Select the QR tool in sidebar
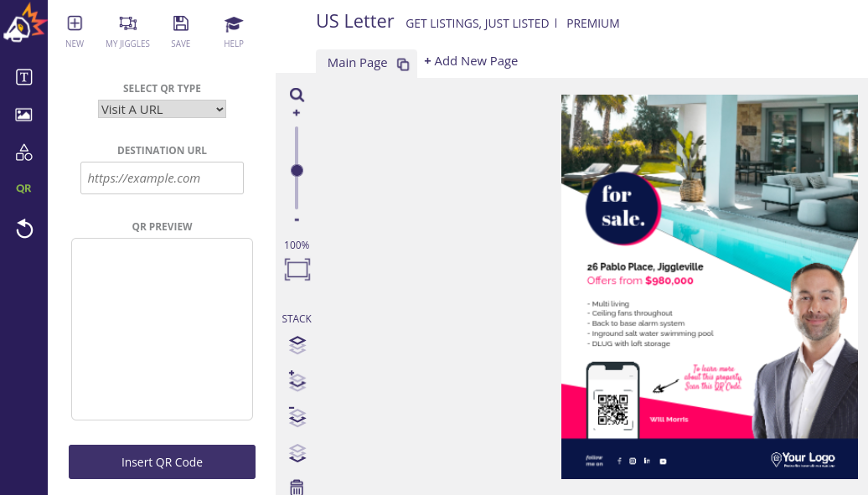 [x=23, y=188]
